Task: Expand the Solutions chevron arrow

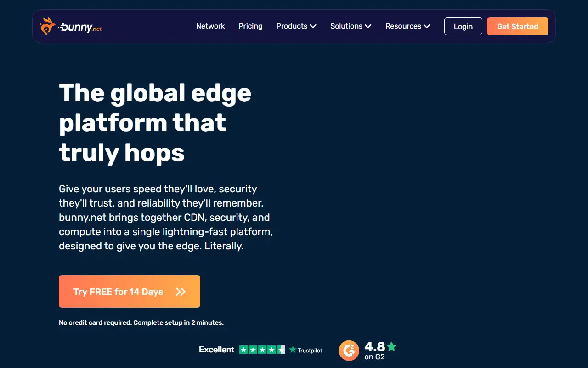Action: coord(368,26)
